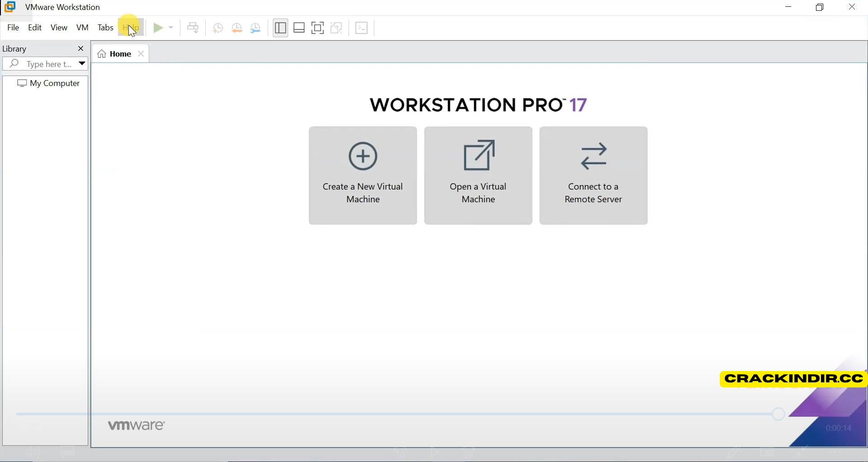Toggle the library sidebar view icon
The image size is (868, 462).
click(280, 28)
